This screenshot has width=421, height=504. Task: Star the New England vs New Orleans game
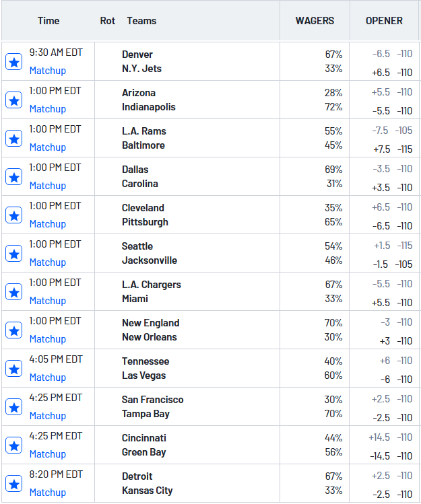(x=13, y=330)
